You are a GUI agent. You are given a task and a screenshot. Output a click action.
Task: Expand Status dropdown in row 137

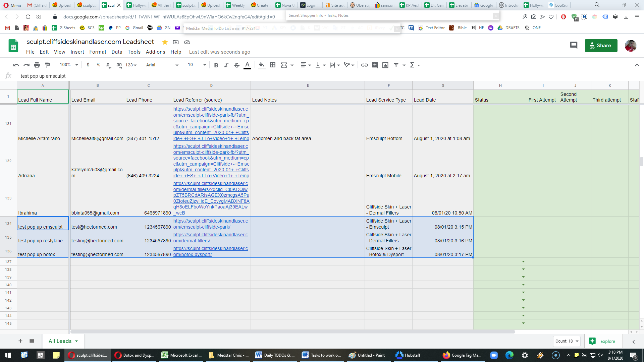[523, 261]
